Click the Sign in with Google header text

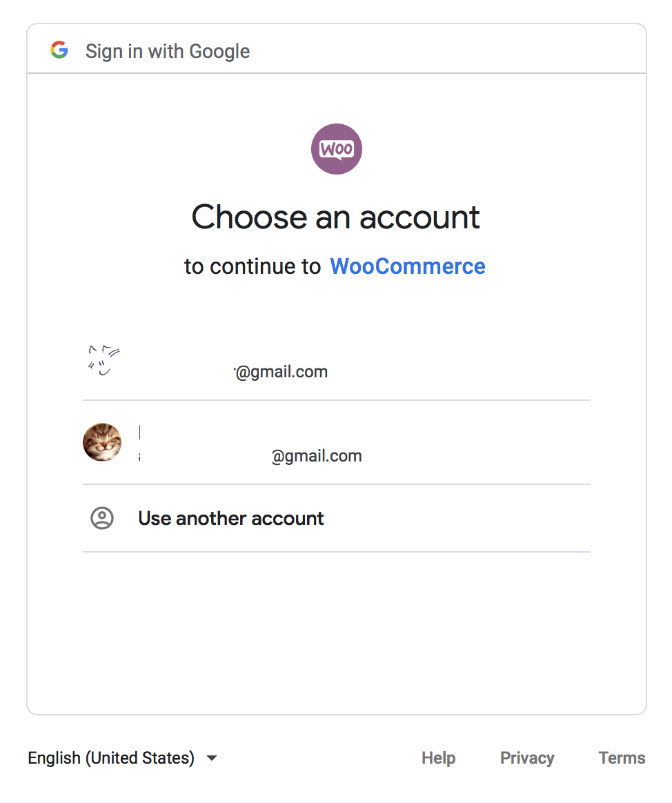(167, 50)
